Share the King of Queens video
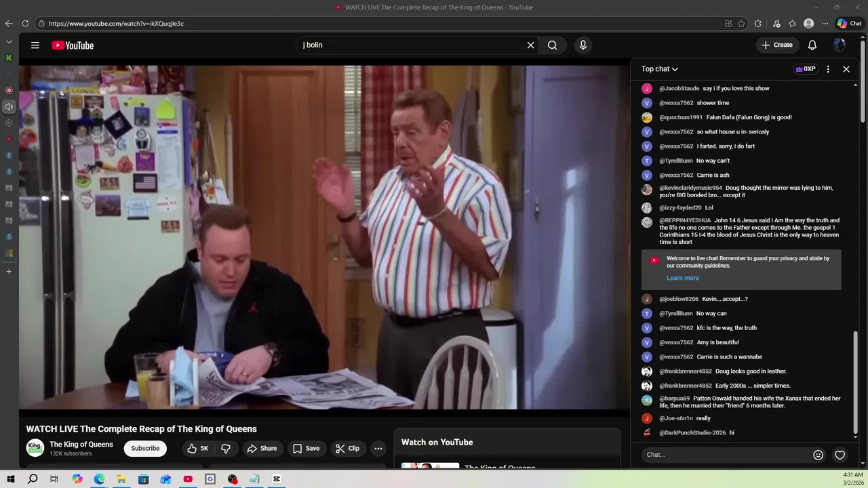The image size is (868, 488). pos(262,448)
